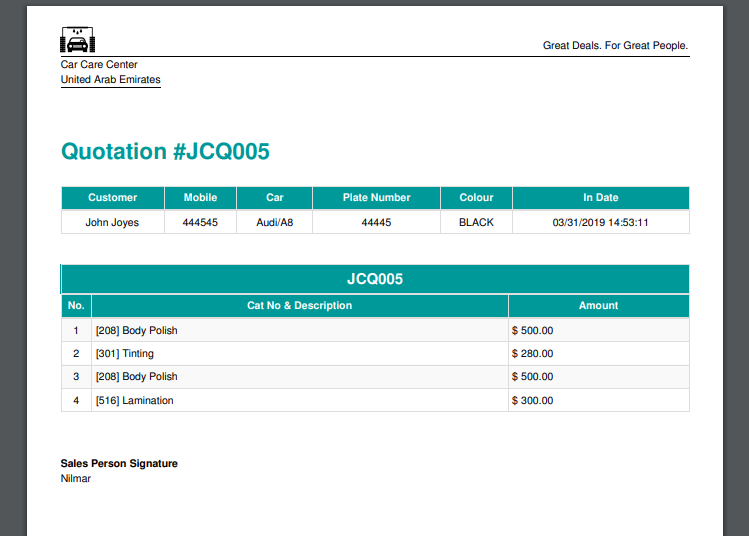The height and width of the screenshot is (536, 749).
Task: Click the 'Mobile' column header
Action: [x=200, y=198]
